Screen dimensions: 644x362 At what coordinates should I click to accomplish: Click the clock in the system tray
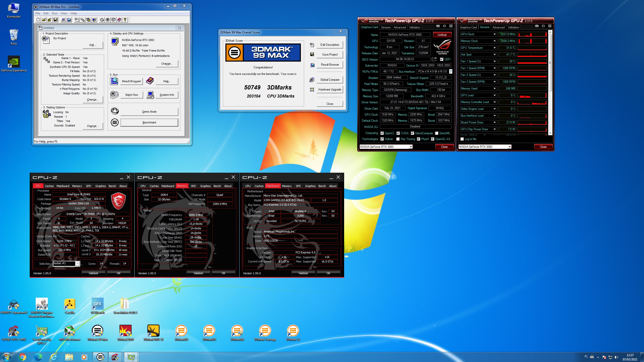point(630,357)
